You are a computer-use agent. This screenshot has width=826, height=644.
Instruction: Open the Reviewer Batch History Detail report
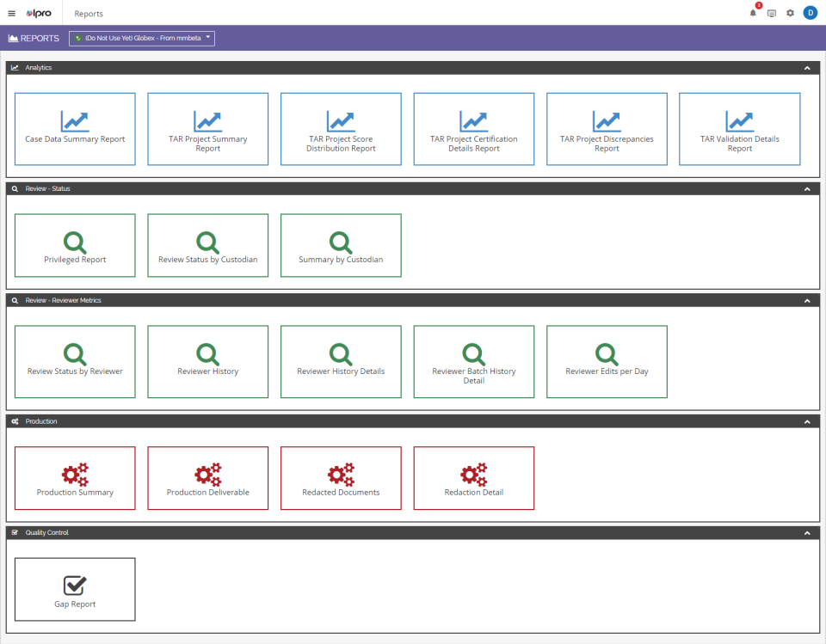point(473,361)
